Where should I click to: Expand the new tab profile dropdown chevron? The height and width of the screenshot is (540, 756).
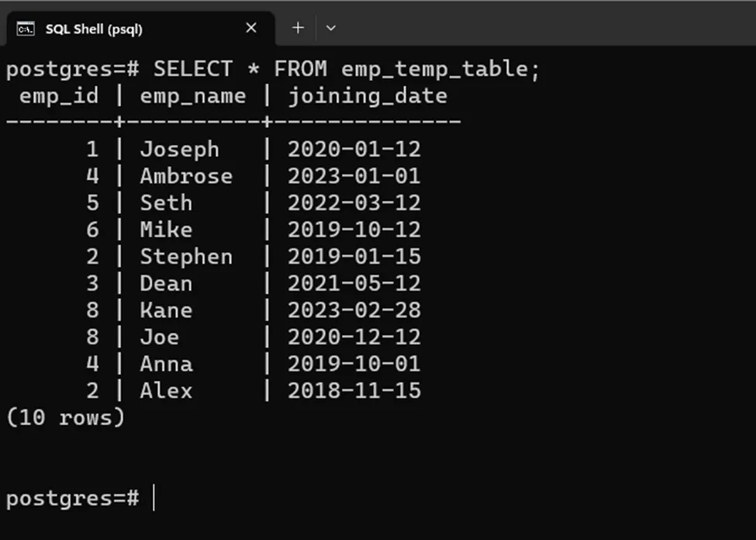(x=331, y=28)
